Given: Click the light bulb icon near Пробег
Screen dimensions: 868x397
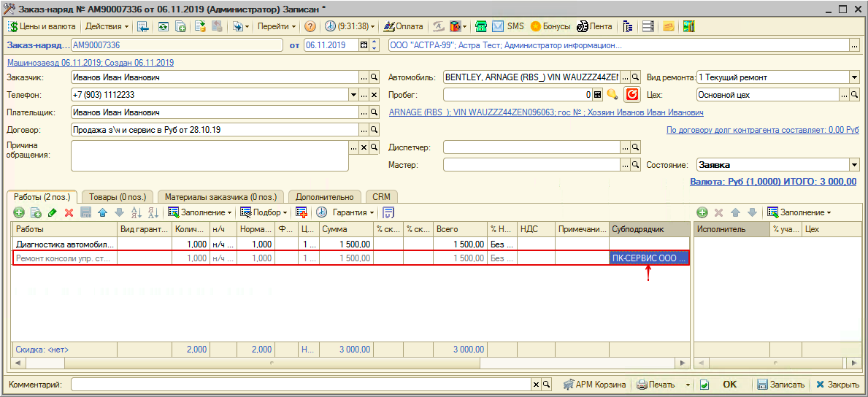Looking at the screenshot, I should (612, 95).
